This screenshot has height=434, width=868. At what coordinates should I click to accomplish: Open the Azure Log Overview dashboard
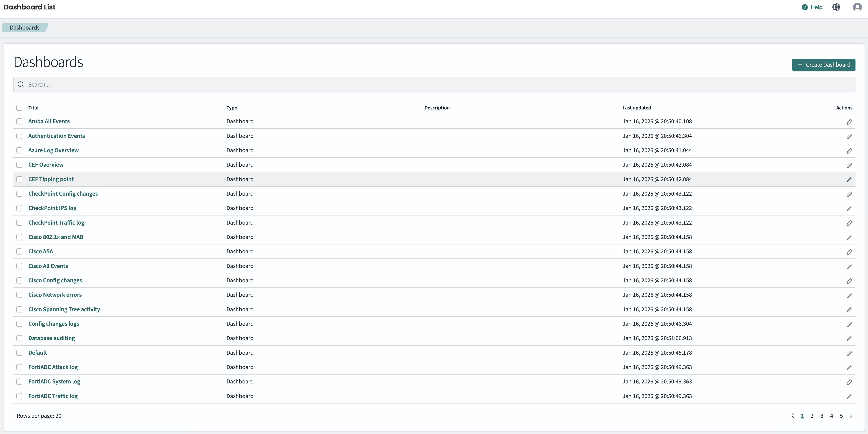click(53, 150)
